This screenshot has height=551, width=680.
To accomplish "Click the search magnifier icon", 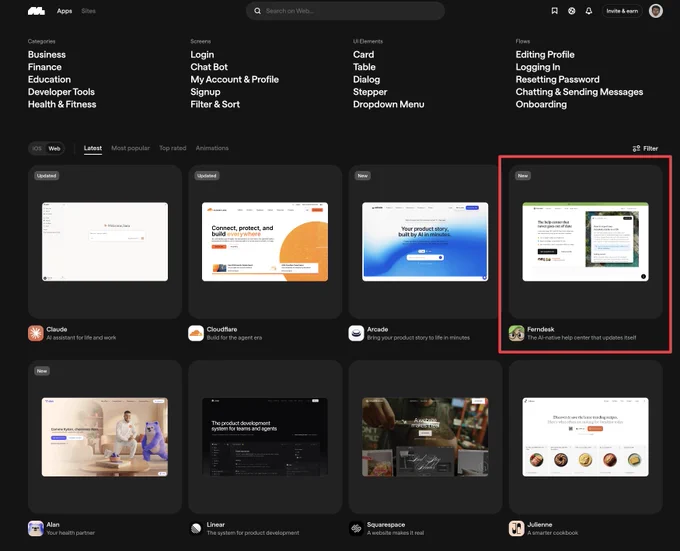I will tap(257, 11).
